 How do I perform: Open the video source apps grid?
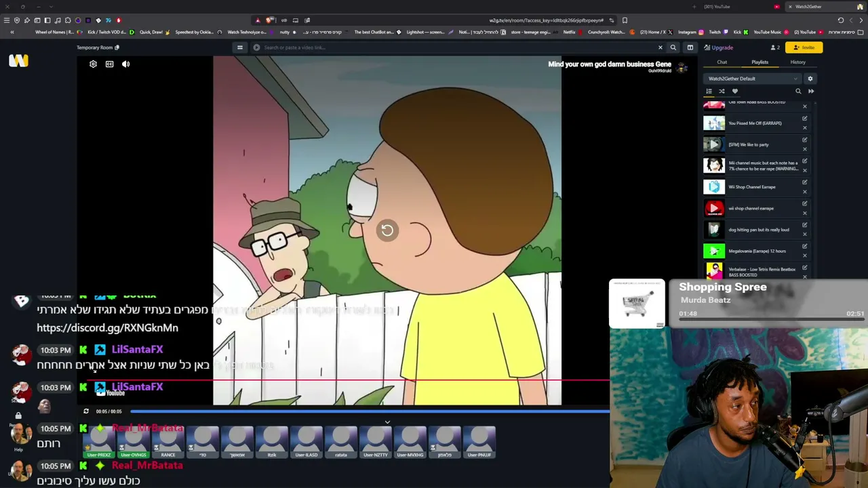tap(239, 47)
